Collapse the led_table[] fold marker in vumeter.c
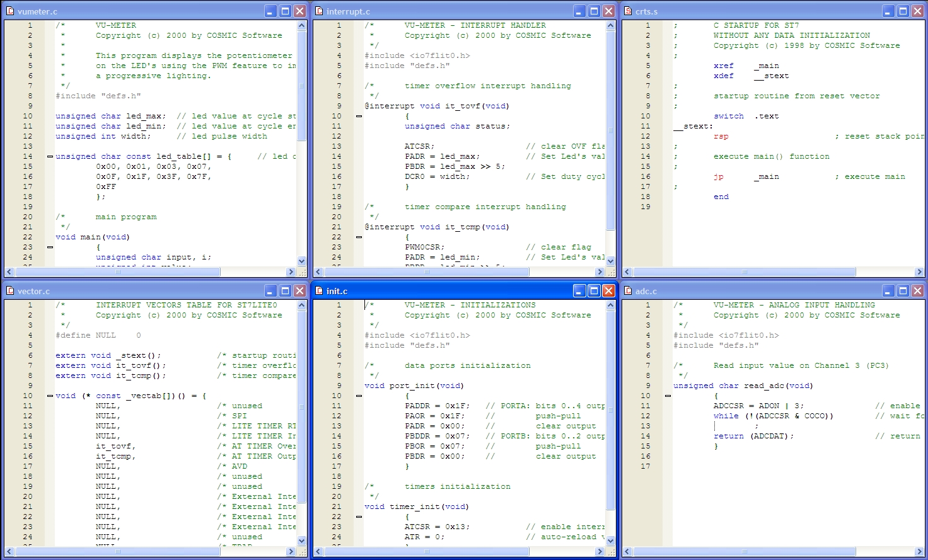928x560 pixels. (x=50, y=156)
